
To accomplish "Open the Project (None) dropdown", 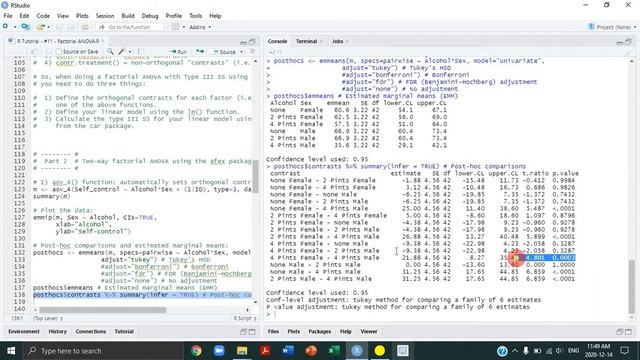I will click(x=612, y=27).
